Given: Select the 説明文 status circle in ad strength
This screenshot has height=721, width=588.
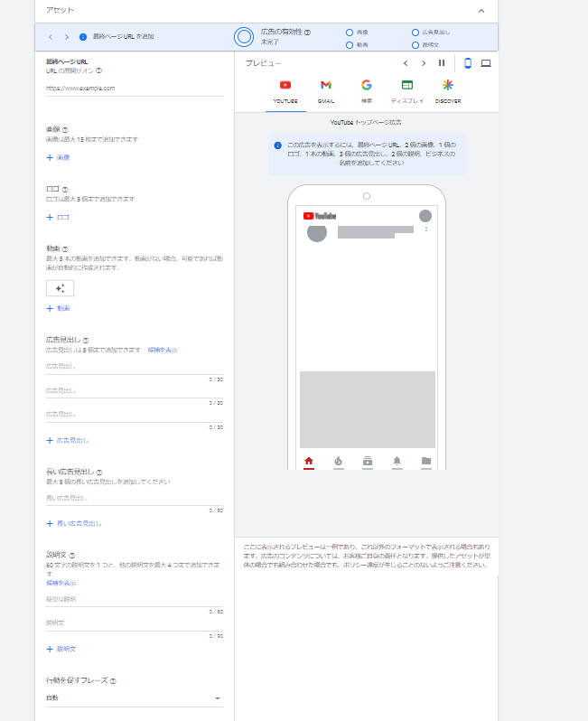Looking at the screenshot, I should tap(415, 45).
